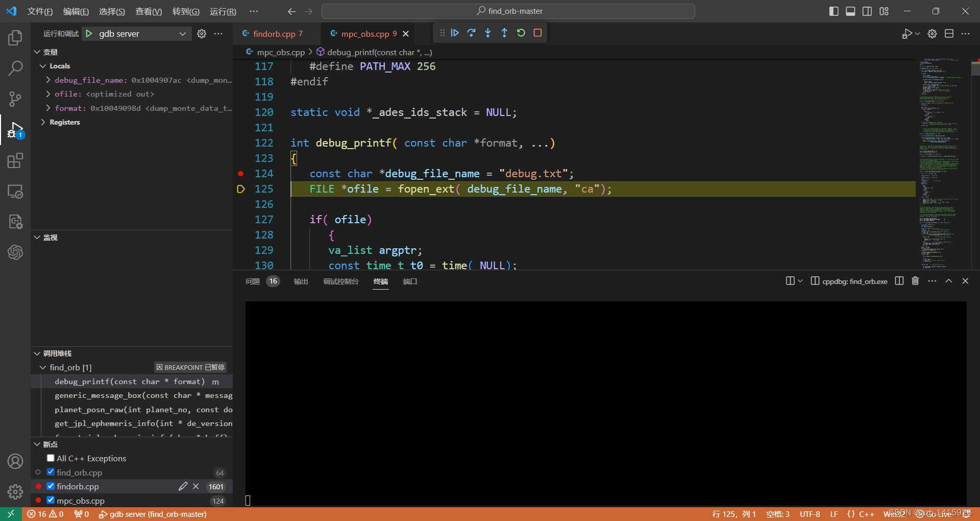Toggle the breakpoint on line 124

[x=240, y=174]
